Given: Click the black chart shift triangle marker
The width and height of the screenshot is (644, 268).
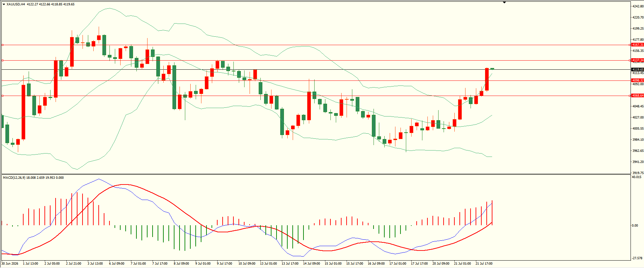Looking at the screenshot, I should pyautogui.click(x=504, y=2).
